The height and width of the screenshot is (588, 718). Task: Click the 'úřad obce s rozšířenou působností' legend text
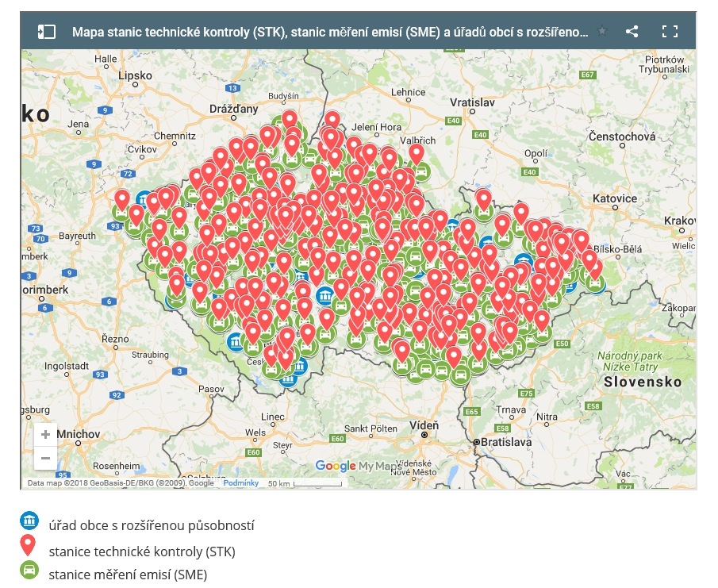[152, 526]
